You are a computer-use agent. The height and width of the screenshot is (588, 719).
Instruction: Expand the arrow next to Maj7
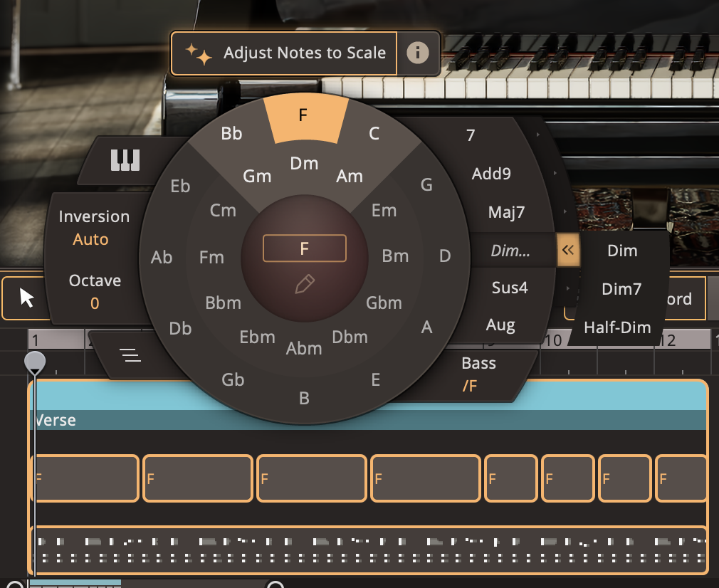(565, 211)
